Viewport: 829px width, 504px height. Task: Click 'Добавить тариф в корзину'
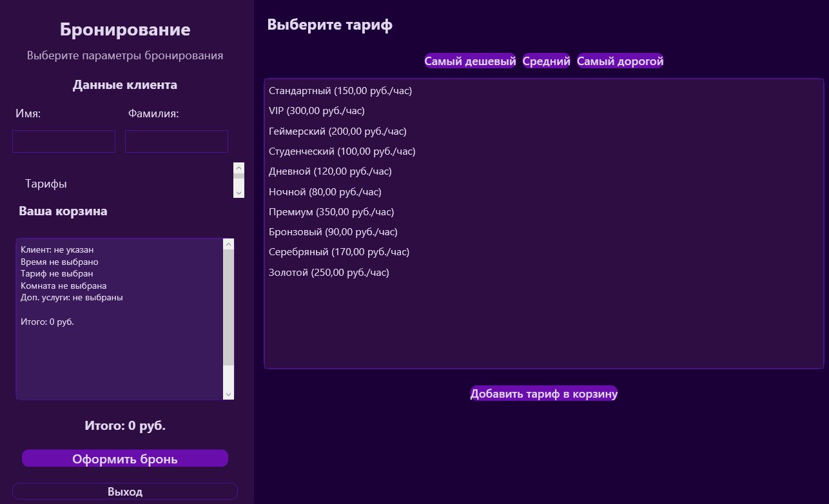coord(543,393)
